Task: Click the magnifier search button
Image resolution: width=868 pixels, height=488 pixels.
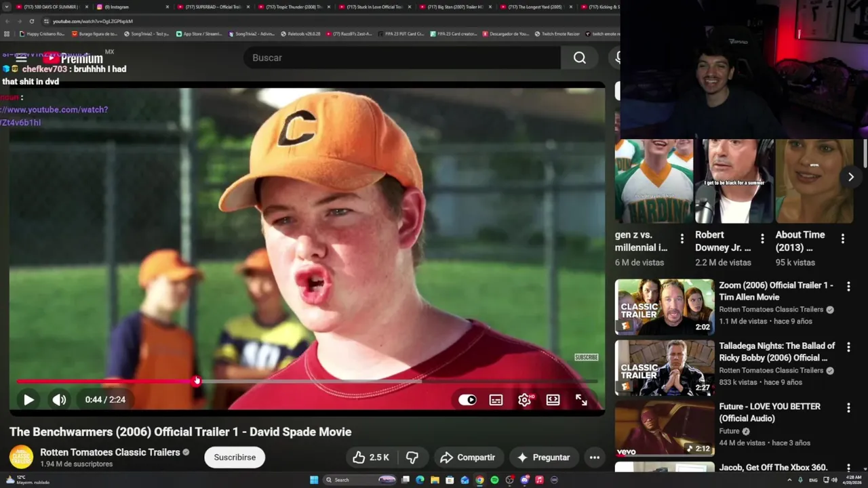Action: 579,58
